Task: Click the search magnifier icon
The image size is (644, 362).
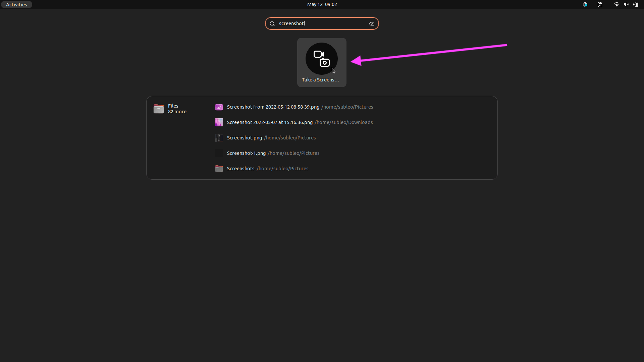Action: pyautogui.click(x=272, y=23)
